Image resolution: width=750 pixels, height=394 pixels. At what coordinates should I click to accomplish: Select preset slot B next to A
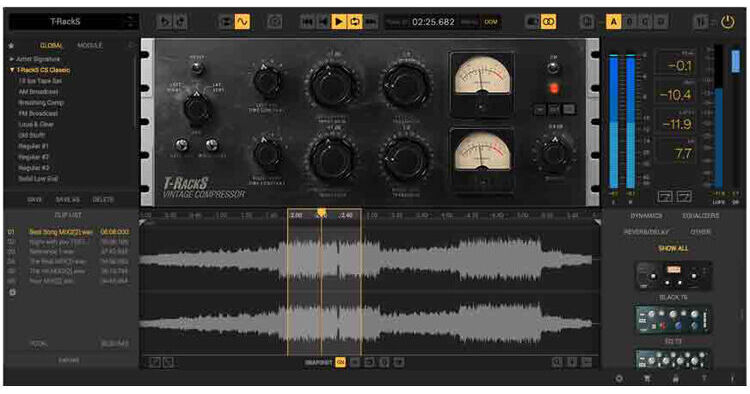click(x=629, y=22)
